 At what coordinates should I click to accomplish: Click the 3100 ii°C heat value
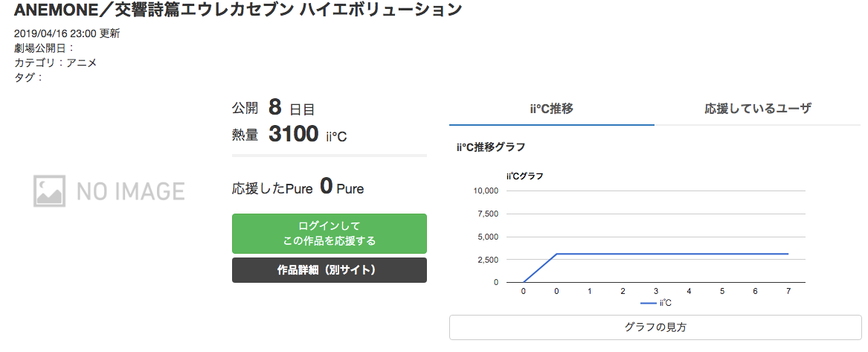(308, 134)
